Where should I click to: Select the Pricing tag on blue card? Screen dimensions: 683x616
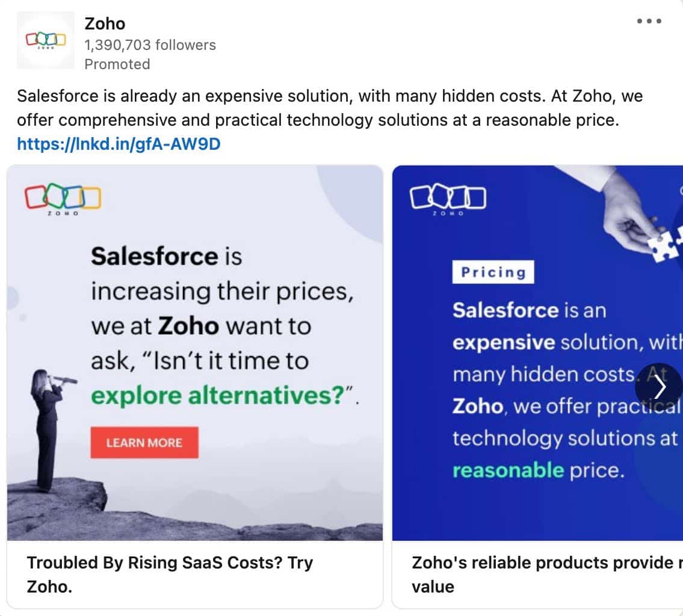coord(493,273)
